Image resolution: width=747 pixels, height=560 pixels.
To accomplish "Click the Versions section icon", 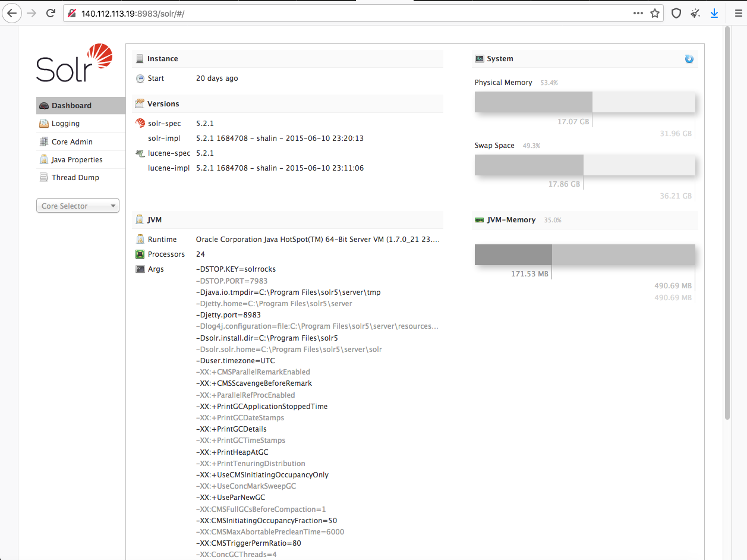I will coord(140,103).
